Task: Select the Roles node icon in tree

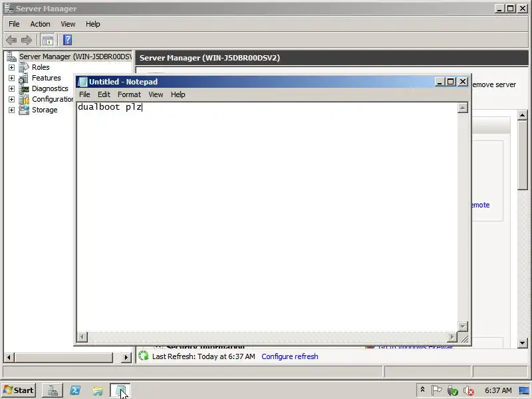Action: [x=24, y=67]
